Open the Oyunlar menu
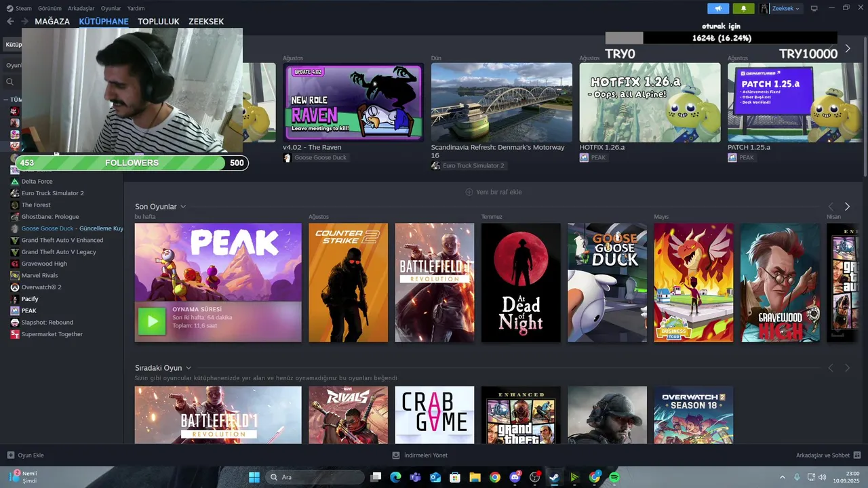Viewport: 868px width, 488px height. tap(111, 8)
